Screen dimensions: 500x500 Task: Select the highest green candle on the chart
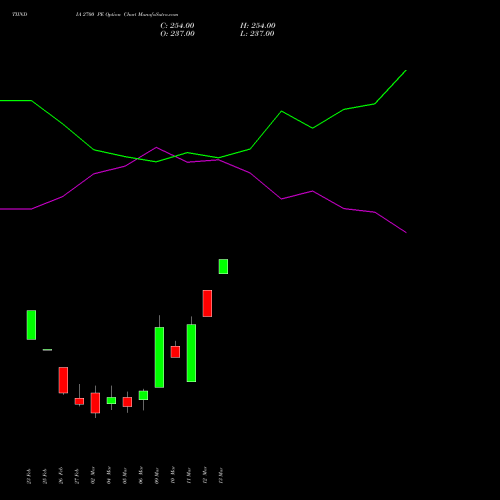(223, 267)
